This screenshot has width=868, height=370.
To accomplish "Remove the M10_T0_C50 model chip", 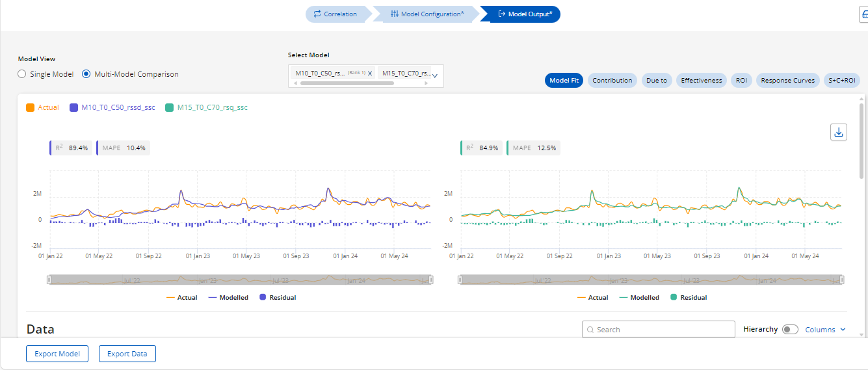I will pos(370,73).
